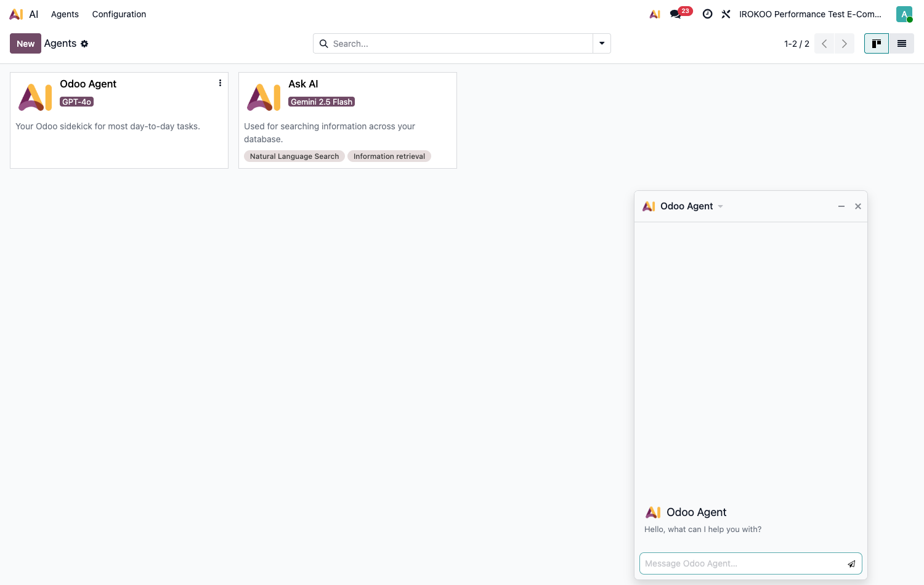Click the GPT-4o model badge

77,102
